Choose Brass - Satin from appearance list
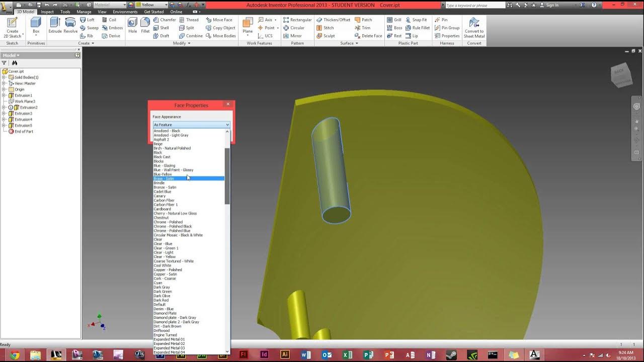 [x=189, y=178]
